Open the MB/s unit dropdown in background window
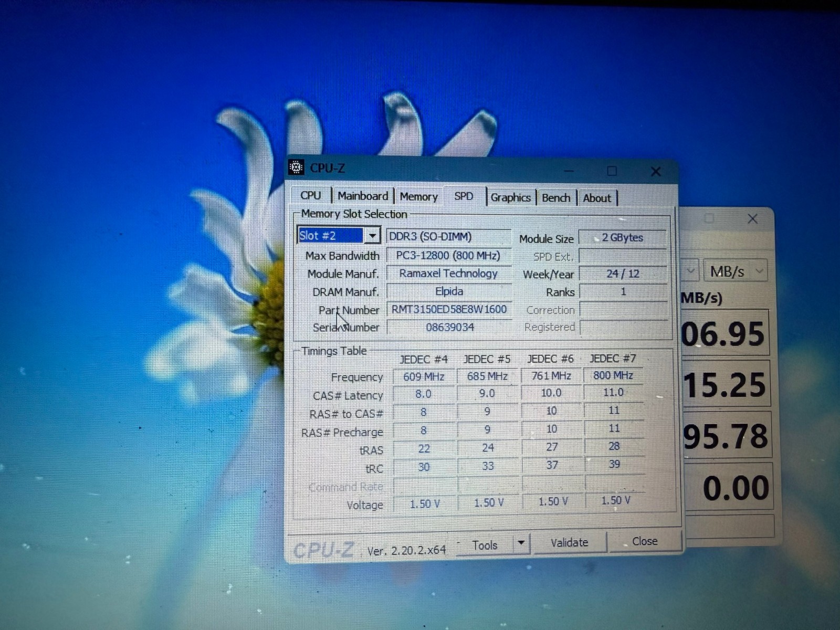The height and width of the screenshot is (630, 840). point(736,271)
